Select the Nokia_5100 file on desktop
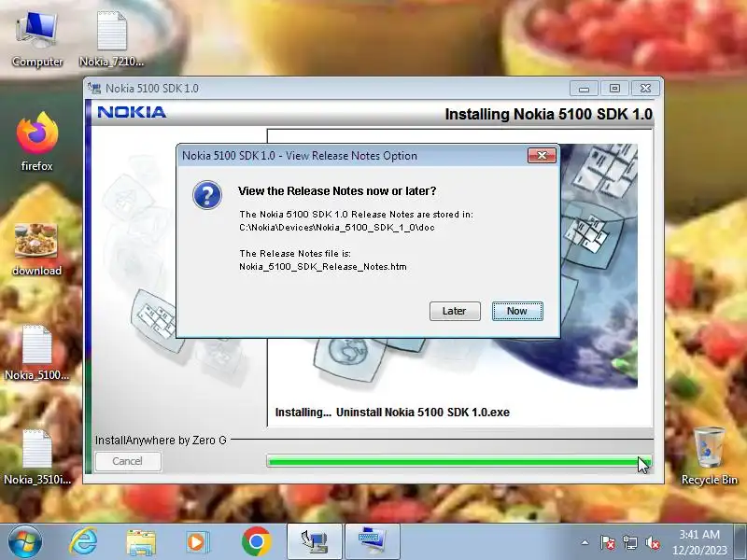 [x=36, y=354]
